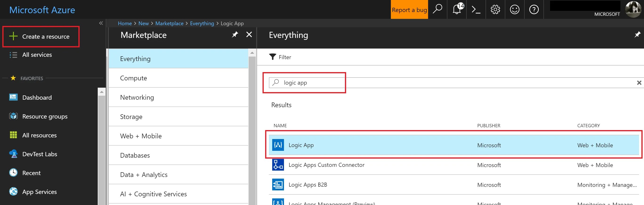Go to Marketplace in the breadcrumb

coord(169,23)
